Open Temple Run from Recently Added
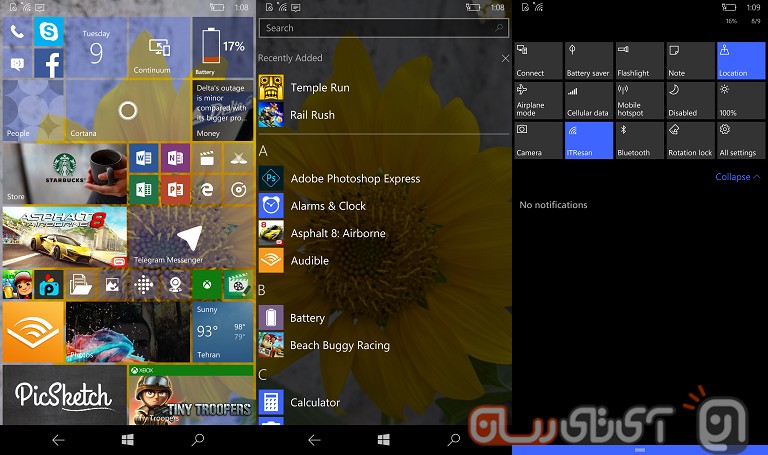768x455 pixels. 319,88
